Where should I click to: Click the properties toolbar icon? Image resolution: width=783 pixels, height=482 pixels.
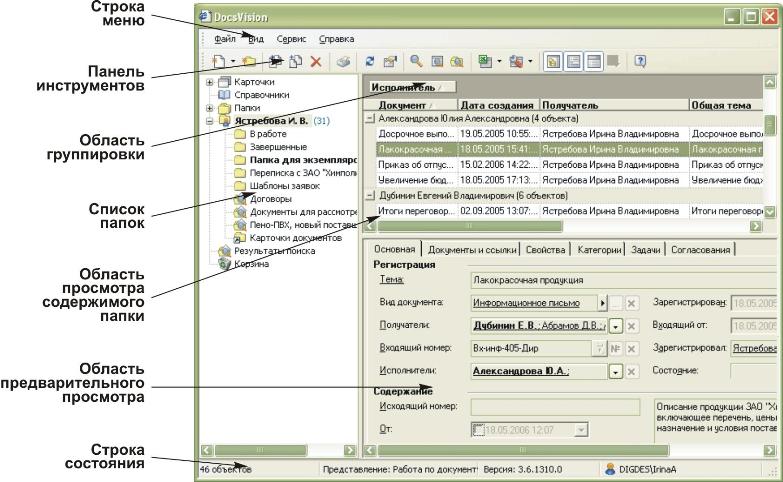pyautogui.click(x=390, y=61)
